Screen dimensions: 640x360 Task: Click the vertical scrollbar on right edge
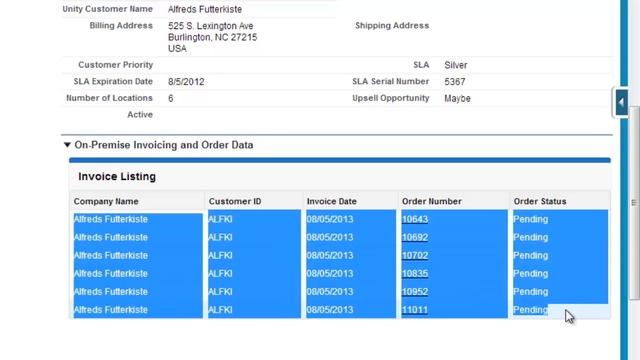634,203
